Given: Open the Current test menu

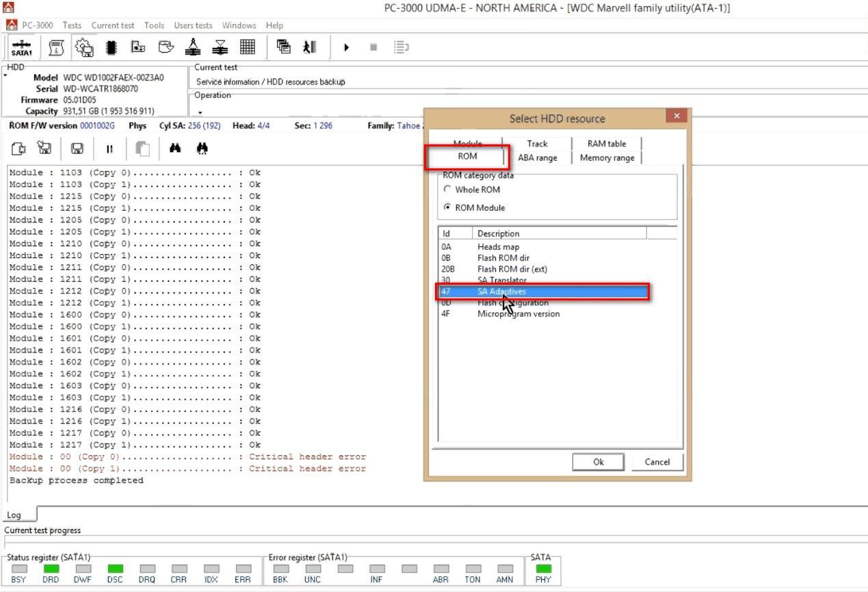Looking at the screenshot, I should tap(113, 25).
